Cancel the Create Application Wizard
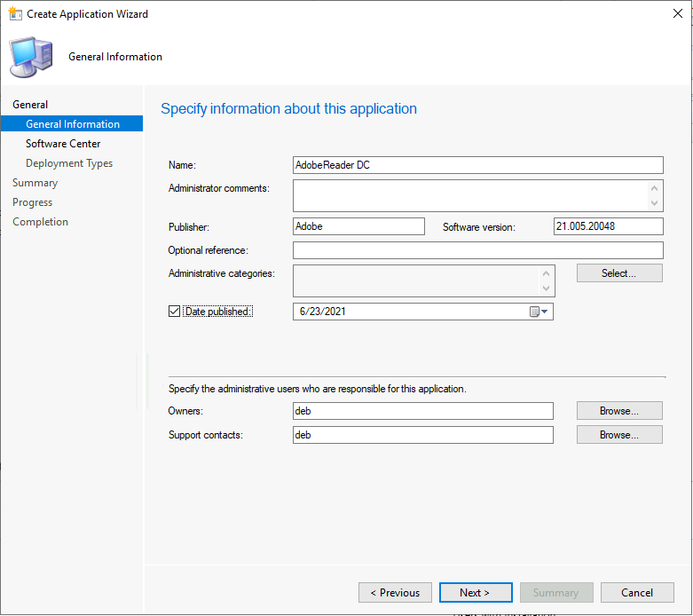 tap(637, 593)
